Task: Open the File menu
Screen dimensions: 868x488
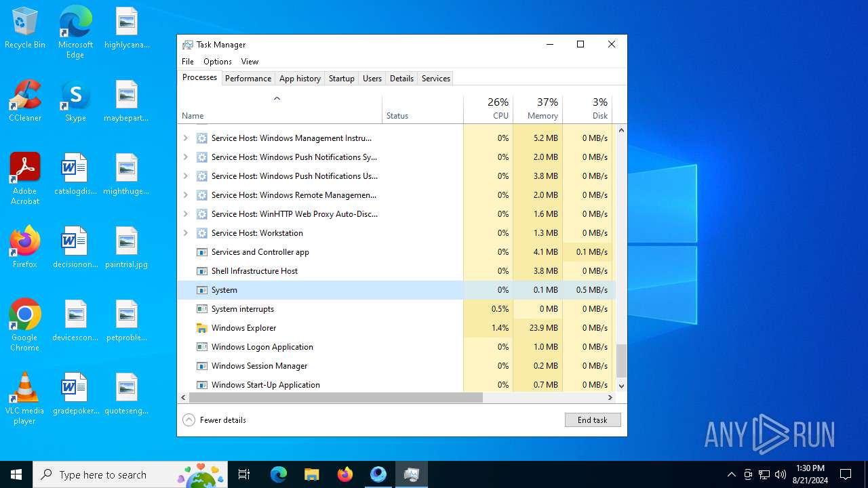Action: tap(188, 61)
